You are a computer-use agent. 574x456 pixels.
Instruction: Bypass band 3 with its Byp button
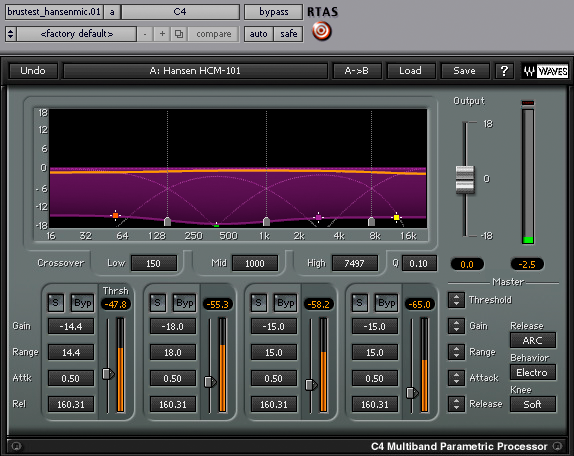click(x=285, y=303)
